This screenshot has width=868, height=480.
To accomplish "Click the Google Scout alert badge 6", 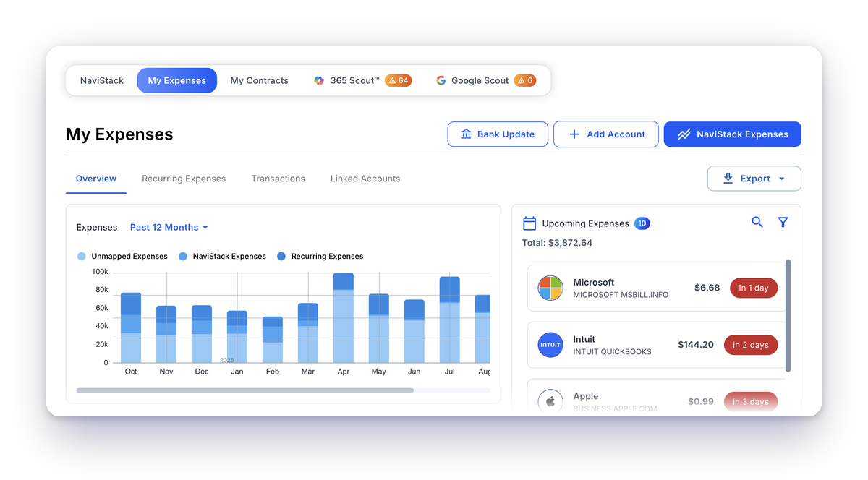I will click(x=525, y=80).
